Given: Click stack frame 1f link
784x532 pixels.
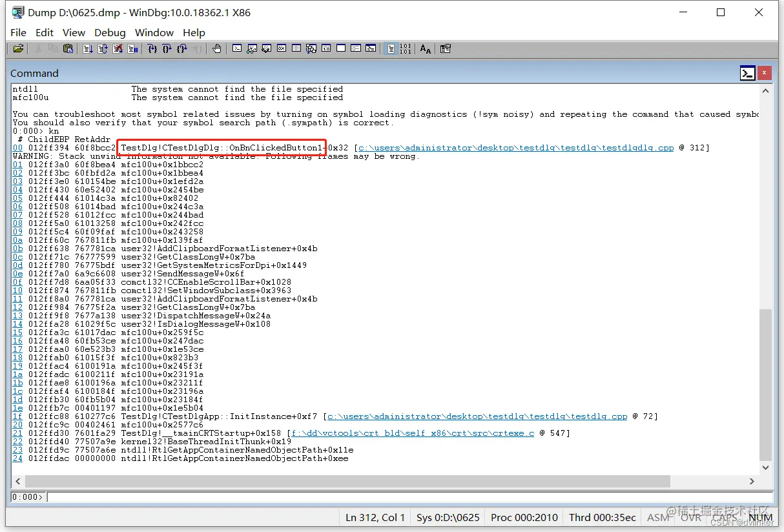Looking at the screenshot, I should pyautogui.click(x=17, y=416).
